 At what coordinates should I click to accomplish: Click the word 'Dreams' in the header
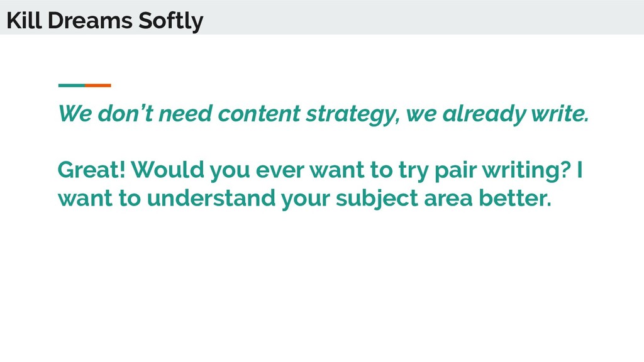(90, 21)
